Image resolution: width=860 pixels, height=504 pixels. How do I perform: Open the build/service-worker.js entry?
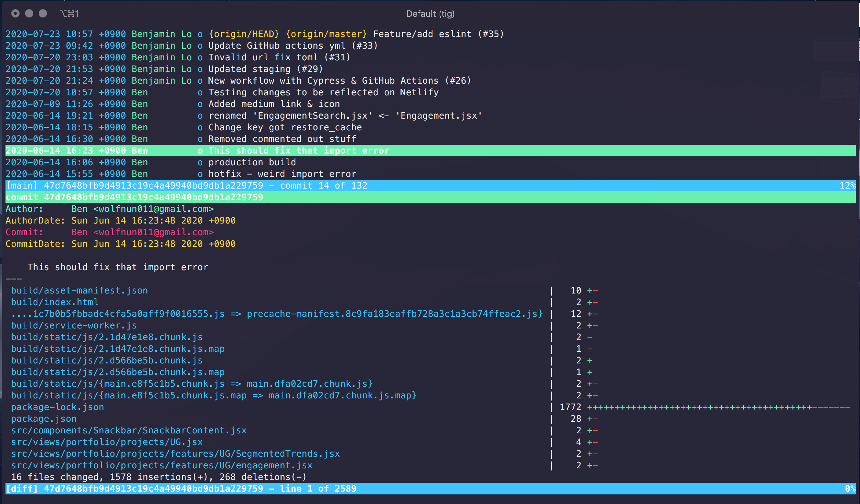(x=74, y=325)
